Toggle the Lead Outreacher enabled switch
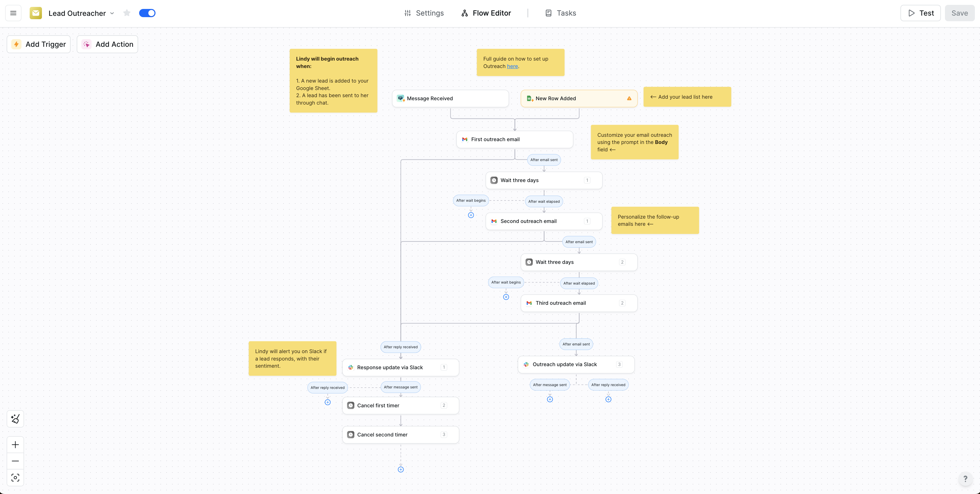980x494 pixels. click(x=147, y=13)
